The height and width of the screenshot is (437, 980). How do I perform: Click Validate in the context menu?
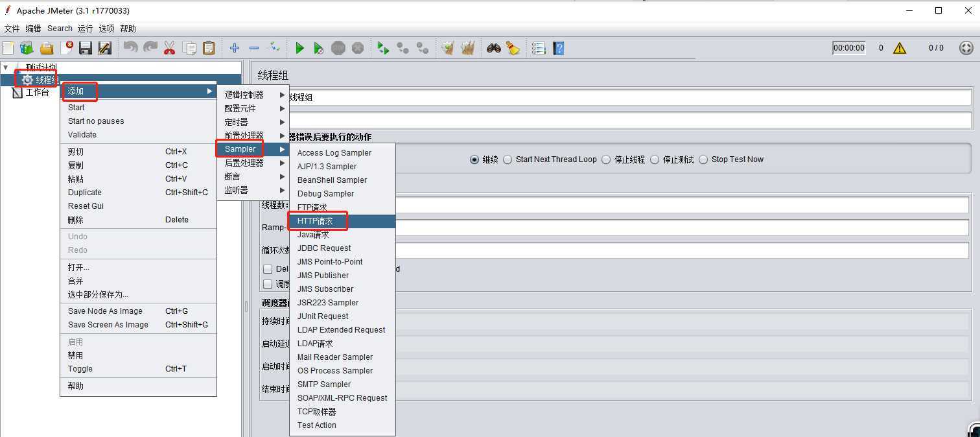[x=138, y=135]
